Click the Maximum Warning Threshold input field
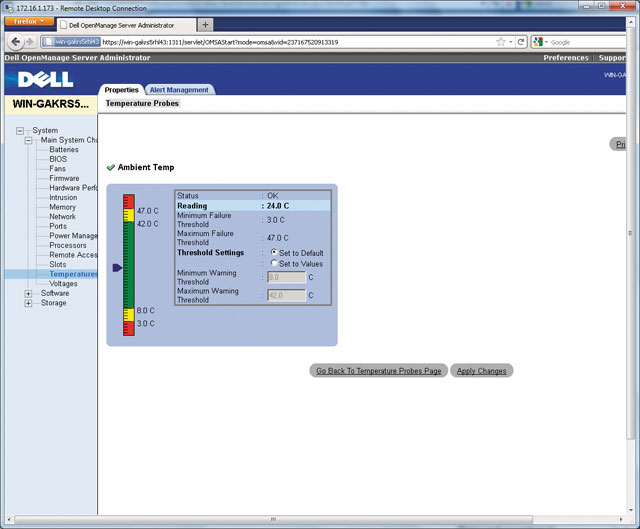640x529 pixels. pos(286,295)
